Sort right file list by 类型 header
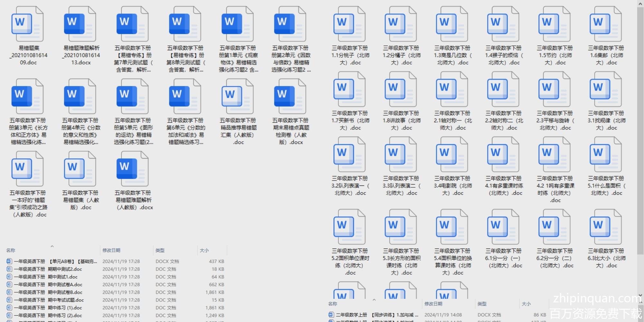 point(482,304)
